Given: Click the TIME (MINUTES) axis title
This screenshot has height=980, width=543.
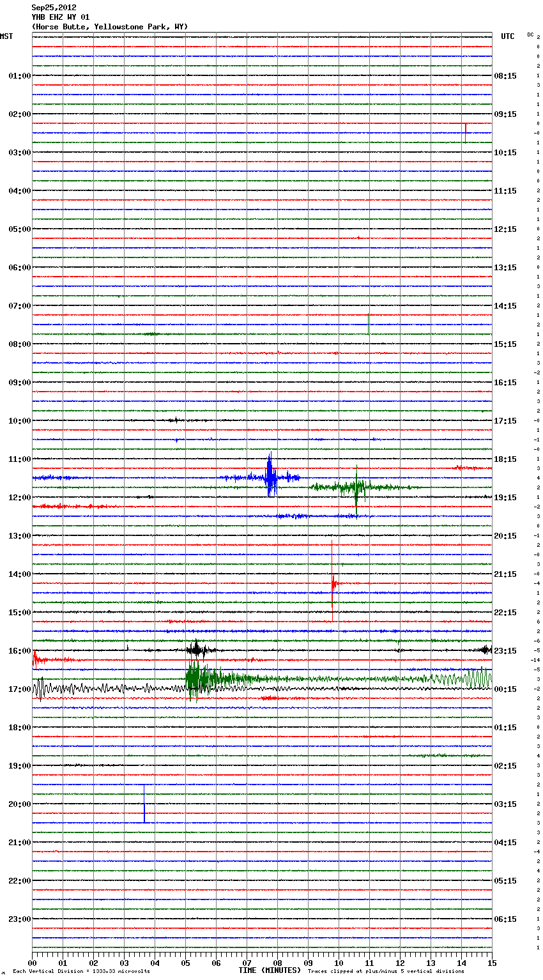Looking at the screenshot, I should 270,970.
